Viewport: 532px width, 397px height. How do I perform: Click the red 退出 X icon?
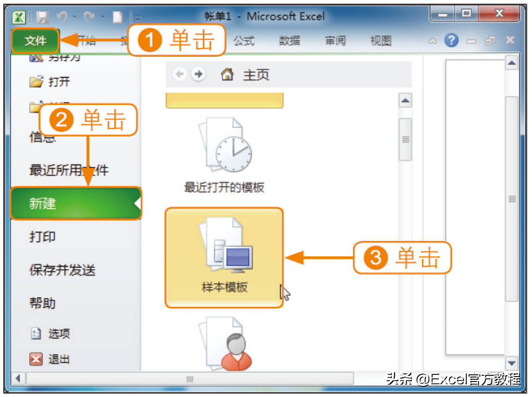(x=36, y=359)
